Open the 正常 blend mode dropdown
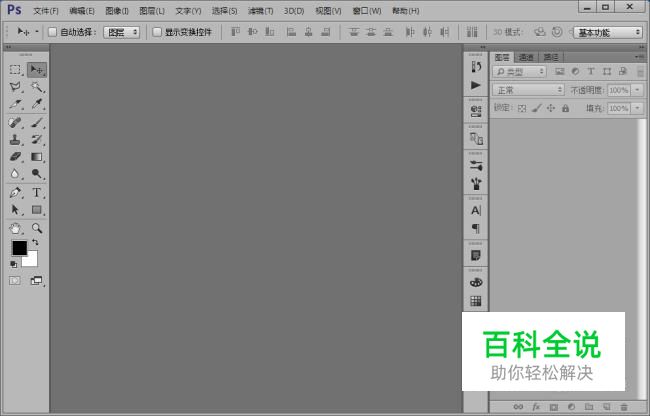The width and height of the screenshot is (650, 416). 528,90
